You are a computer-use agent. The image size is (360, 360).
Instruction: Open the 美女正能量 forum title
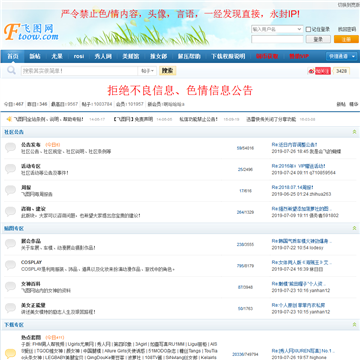(x=33, y=305)
